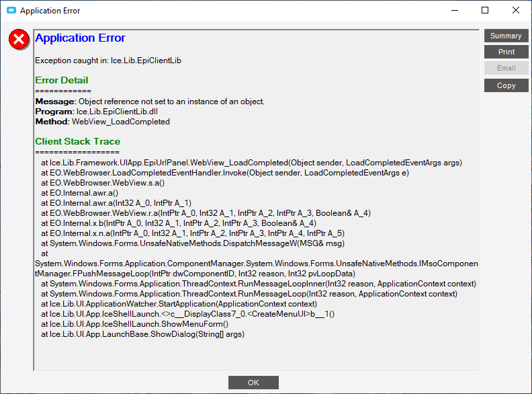Click the blue Application Error heading
The width and height of the screenshot is (532, 394).
coord(81,38)
